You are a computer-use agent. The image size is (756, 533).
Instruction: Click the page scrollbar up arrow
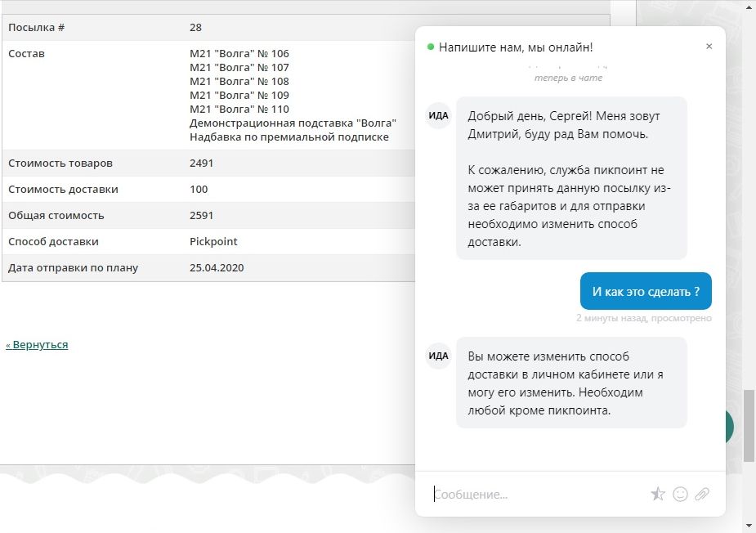749,7
